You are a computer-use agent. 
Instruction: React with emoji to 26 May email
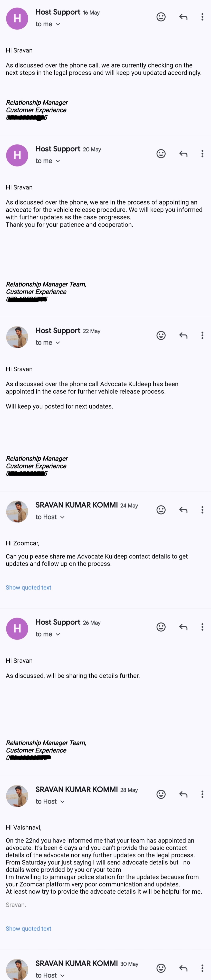click(161, 627)
